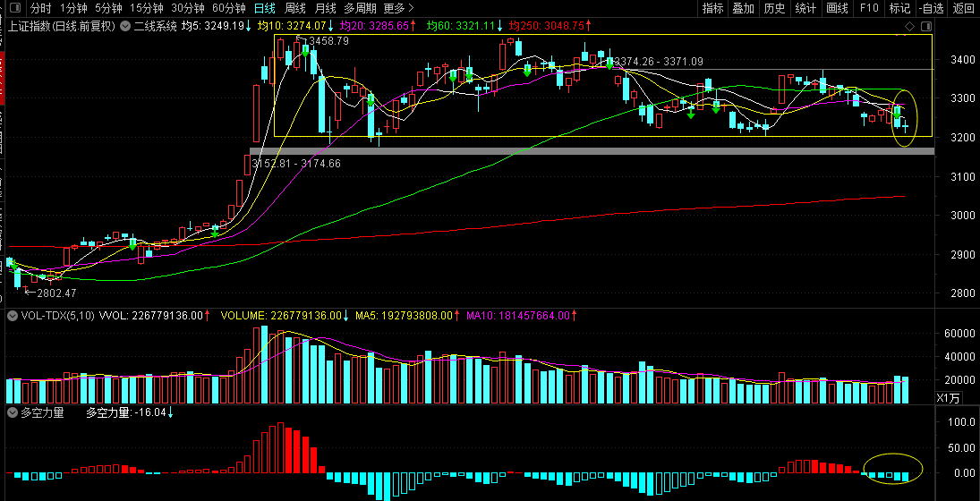Toggle the right panel icon near the chart's top-right
The height and width of the screenshot is (501, 980).
tap(925, 27)
